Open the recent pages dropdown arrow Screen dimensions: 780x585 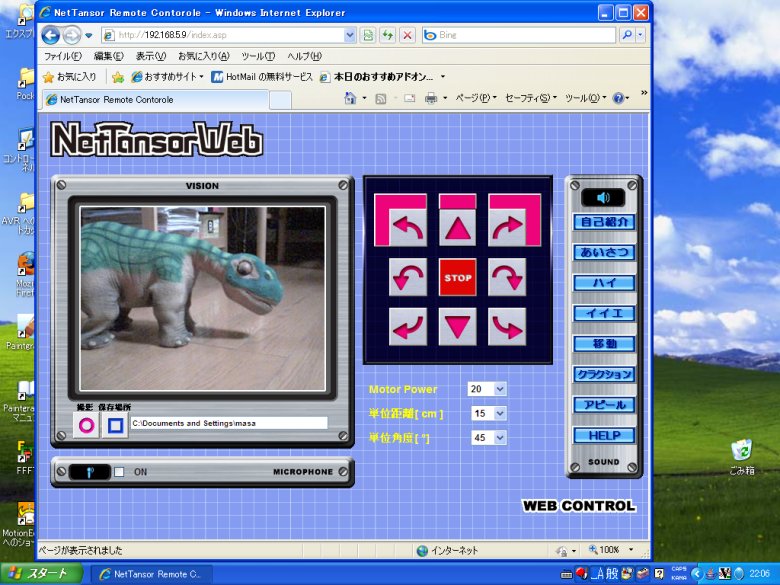tap(89, 35)
